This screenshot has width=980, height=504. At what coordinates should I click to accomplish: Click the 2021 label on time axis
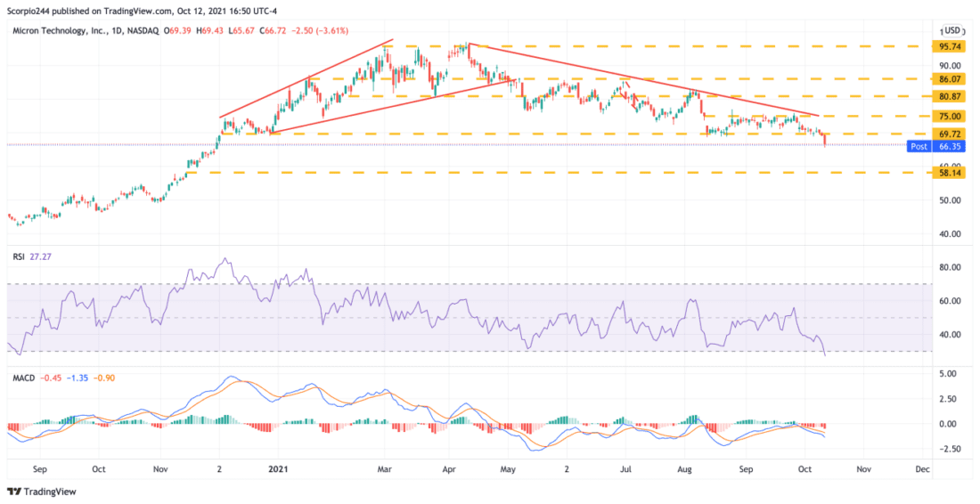click(x=278, y=467)
